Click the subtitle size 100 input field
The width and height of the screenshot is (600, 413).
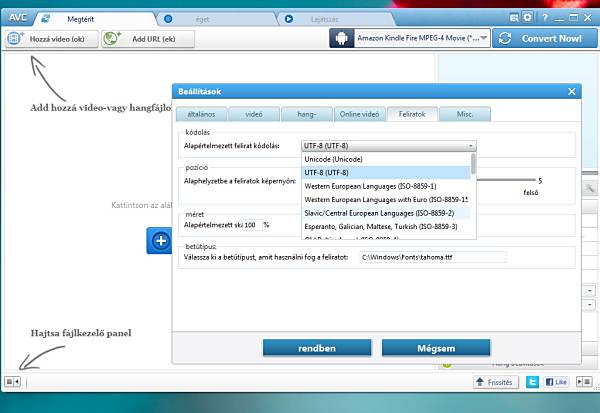coord(253,225)
